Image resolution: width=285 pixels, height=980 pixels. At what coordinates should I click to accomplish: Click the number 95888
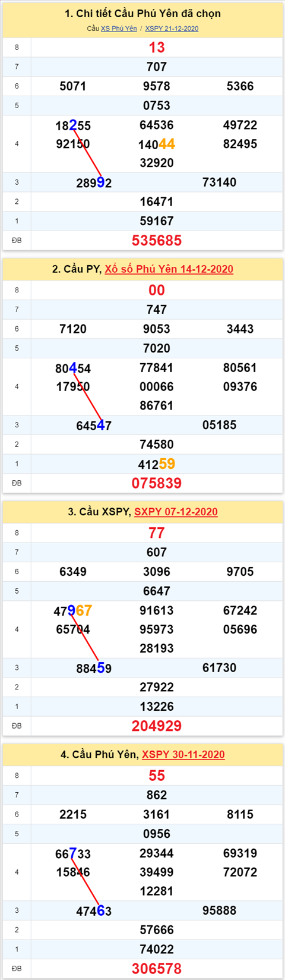pos(220,910)
